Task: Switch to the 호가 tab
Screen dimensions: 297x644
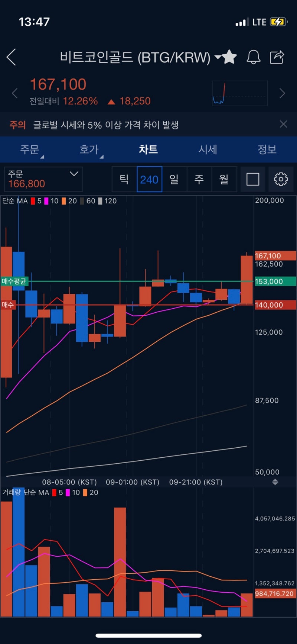Action: coord(89,149)
